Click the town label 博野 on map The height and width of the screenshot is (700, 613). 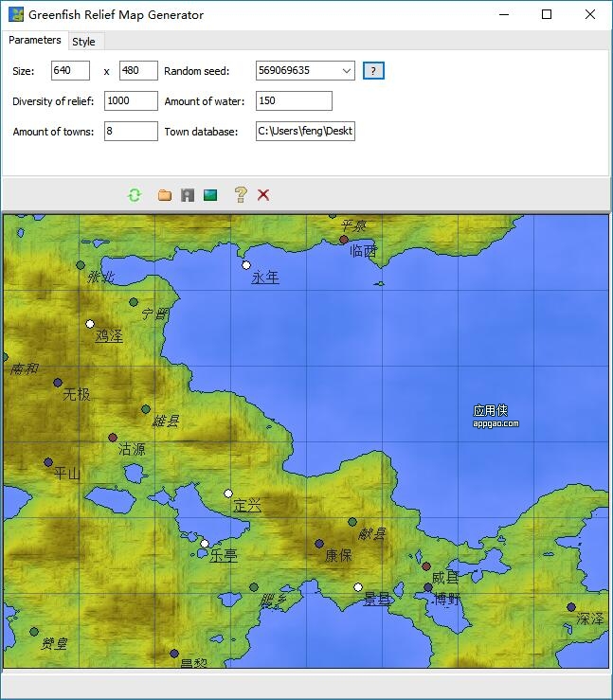click(x=447, y=599)
